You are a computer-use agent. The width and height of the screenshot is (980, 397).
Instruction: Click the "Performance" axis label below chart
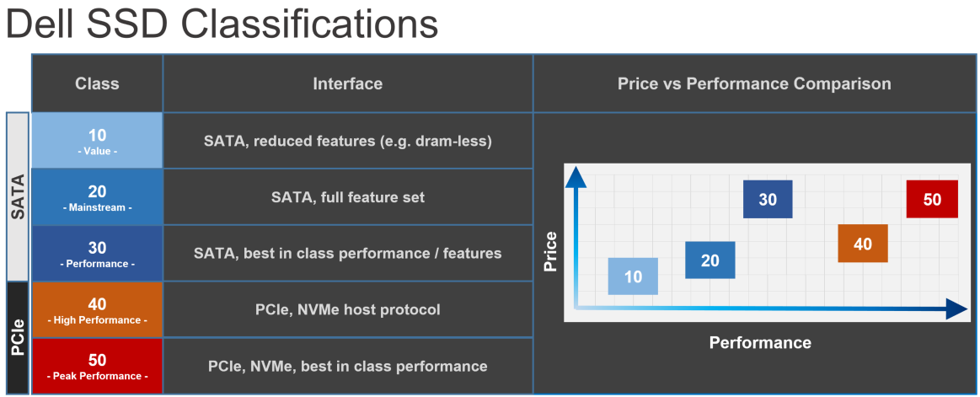pyautogui.click(x=759, y=342)
